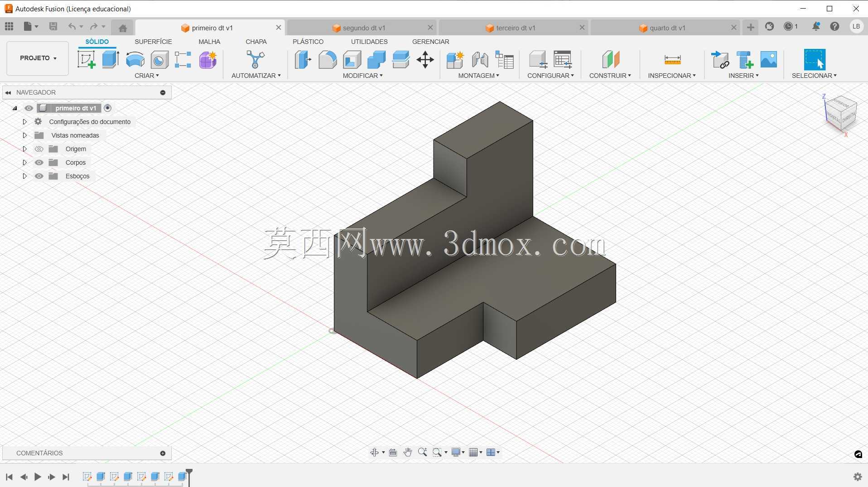This screenshot has width=868, height=487.
Task: Expand the Esboços node
Action: tap(25, 176)
